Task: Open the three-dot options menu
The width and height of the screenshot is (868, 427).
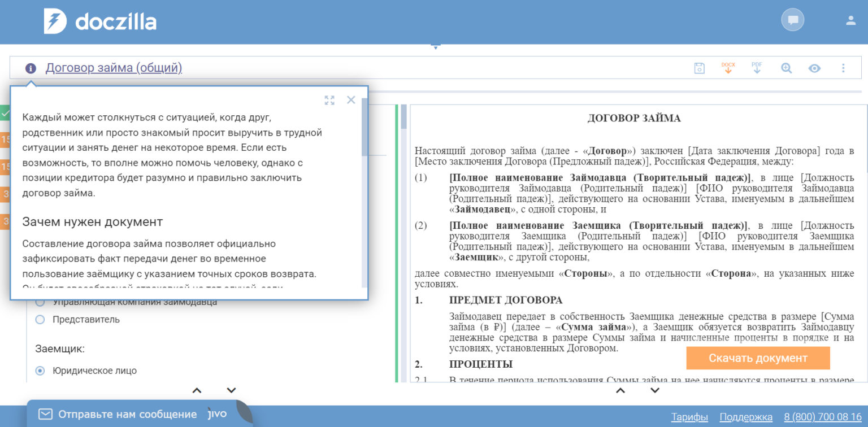Action: point(843,68)
